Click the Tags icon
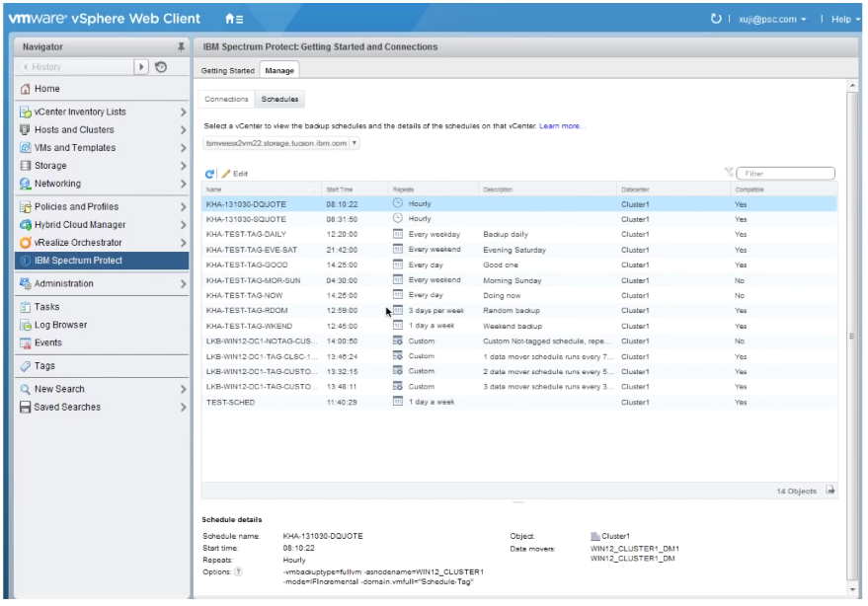The height and width of the screenshot is (606, 868). point(25,366)
